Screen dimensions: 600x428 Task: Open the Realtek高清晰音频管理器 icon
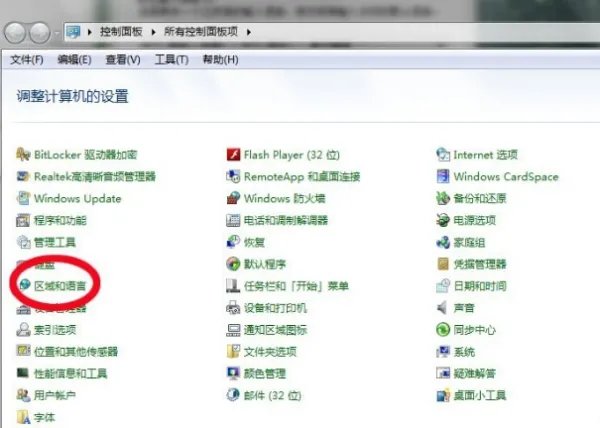[23, 176]
